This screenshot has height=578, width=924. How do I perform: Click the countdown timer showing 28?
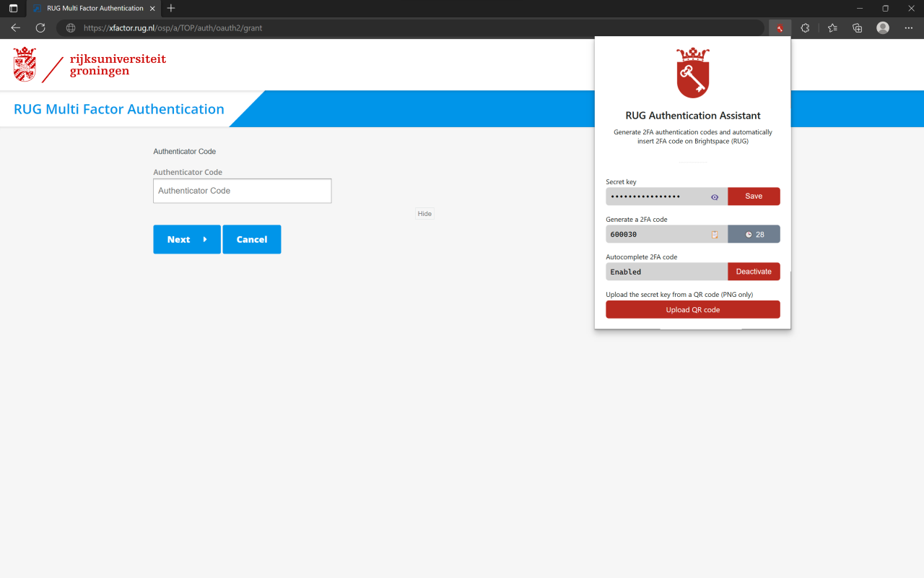(754, 234)
